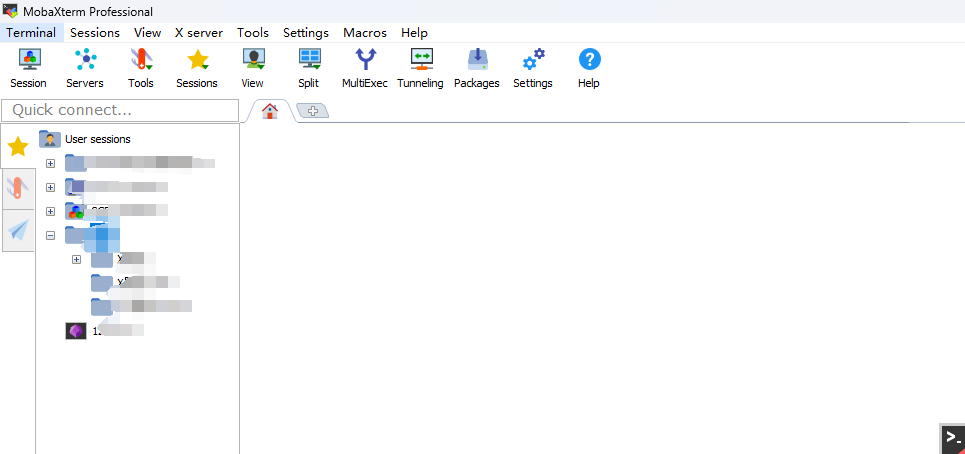Switch to the star Sessions sidebar tab
This screenshot has width=965, height=454.
click(18, 146)
